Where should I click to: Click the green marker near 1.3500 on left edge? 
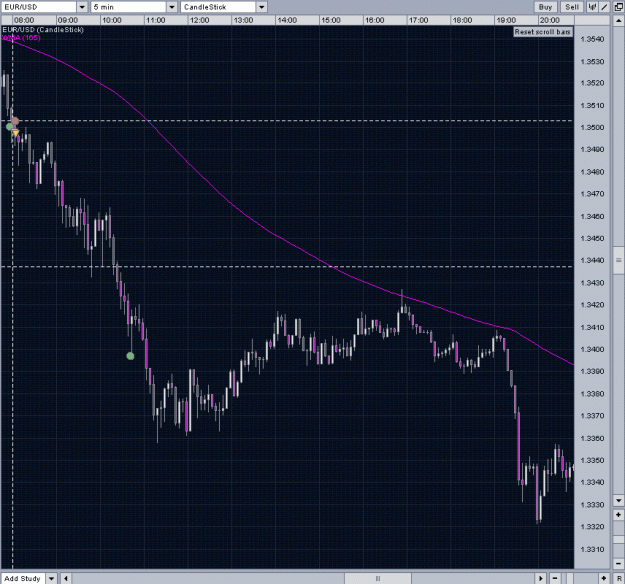coord(10,127)
